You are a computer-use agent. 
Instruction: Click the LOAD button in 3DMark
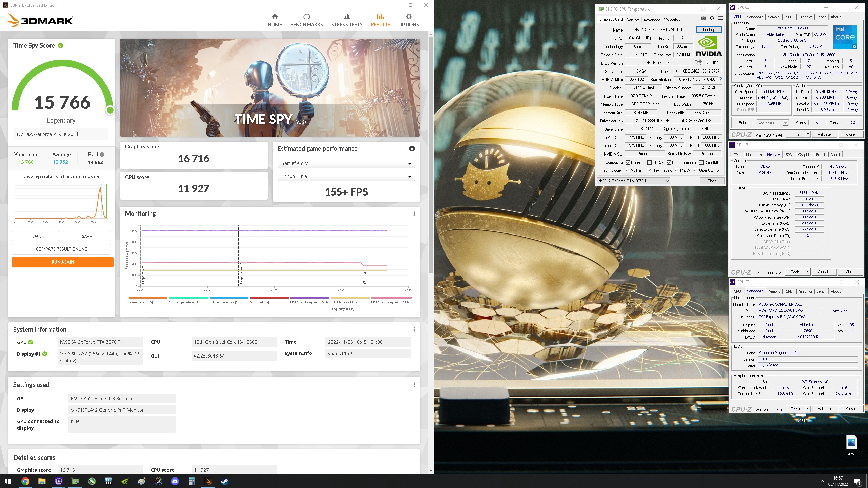coord(36,236)
